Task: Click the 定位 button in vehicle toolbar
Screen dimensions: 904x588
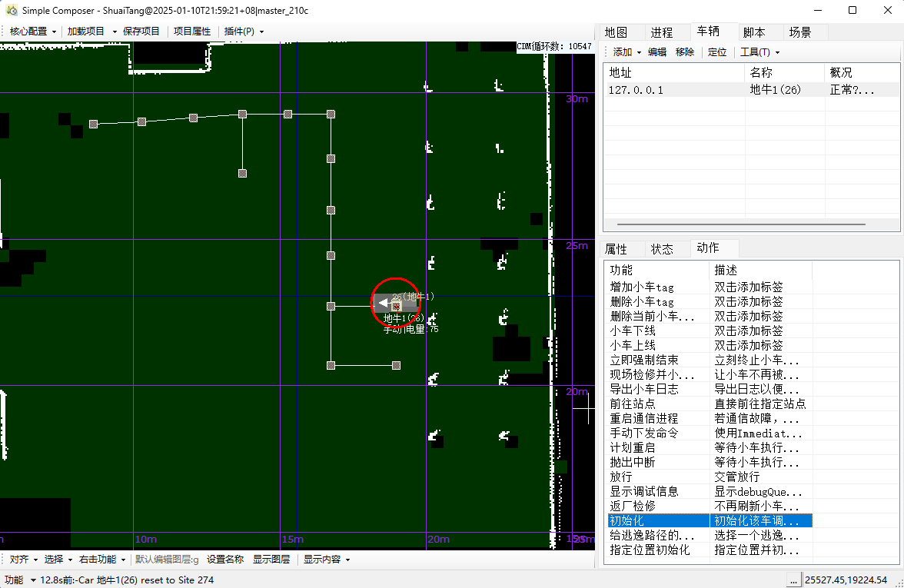Action: (717, 52)
